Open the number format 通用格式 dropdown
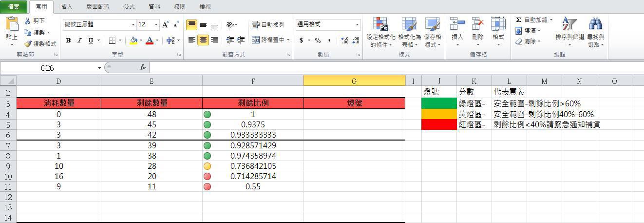This screenshot has height=223, width=644. point(357,24)
